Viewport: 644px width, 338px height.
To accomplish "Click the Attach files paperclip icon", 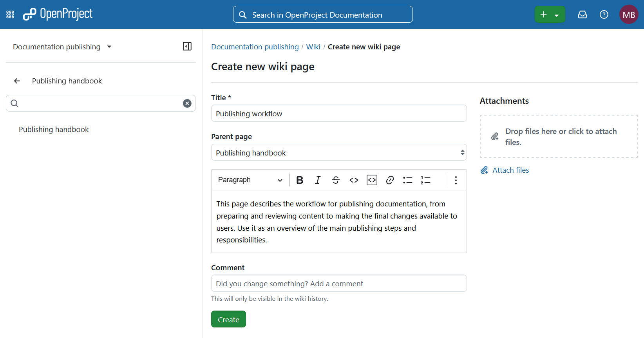I will click(x=484, y=170).
